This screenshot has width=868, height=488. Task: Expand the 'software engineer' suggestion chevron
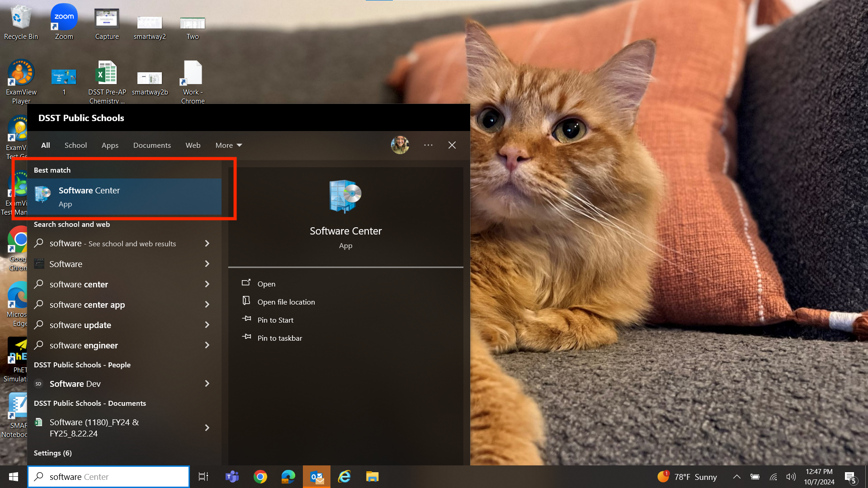(x=207, y=345)
